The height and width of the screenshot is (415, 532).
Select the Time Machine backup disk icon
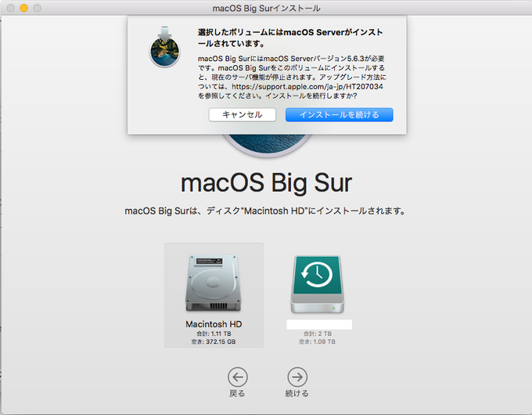pyautogui.click(x=317, y=284)
